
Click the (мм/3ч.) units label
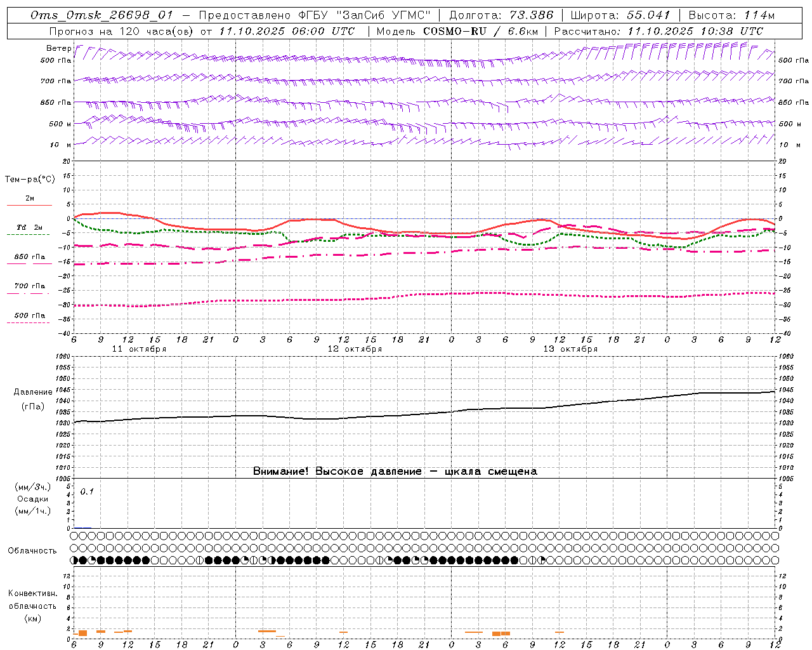pyautogui.click(x=33, y=487)
